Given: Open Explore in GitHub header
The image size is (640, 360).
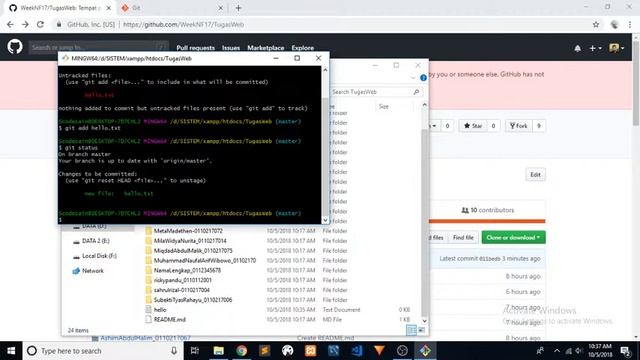Looking at the screenshot, I should pos(302,48).
